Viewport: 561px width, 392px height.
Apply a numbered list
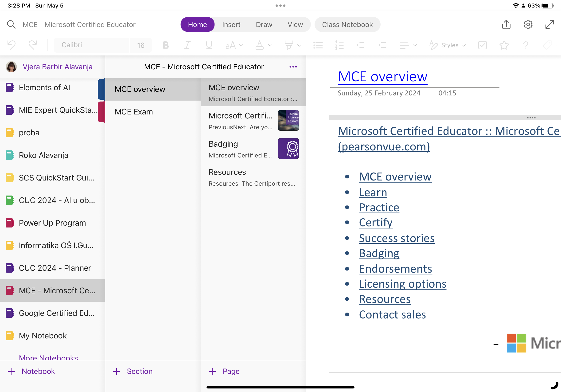tap(339, 45)
